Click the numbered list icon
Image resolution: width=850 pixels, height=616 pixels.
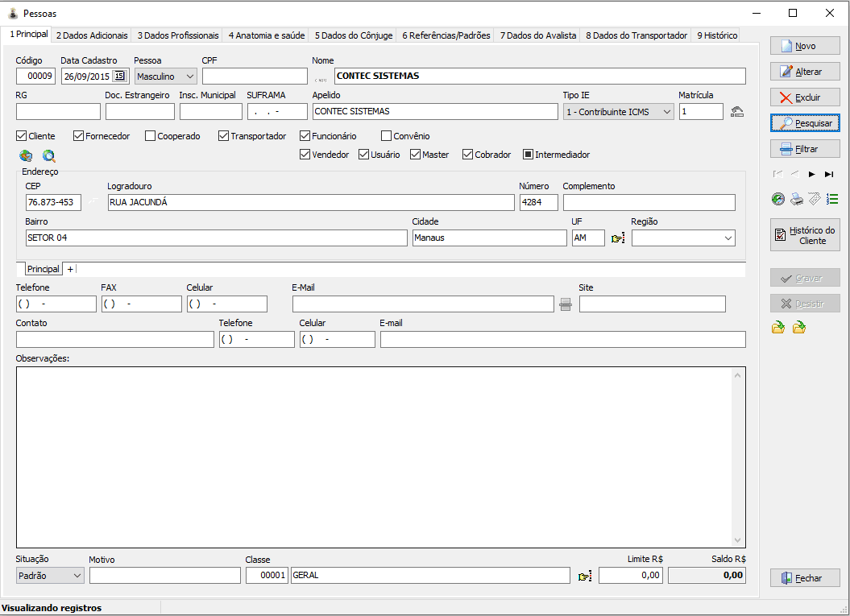(x=832, y=199)
